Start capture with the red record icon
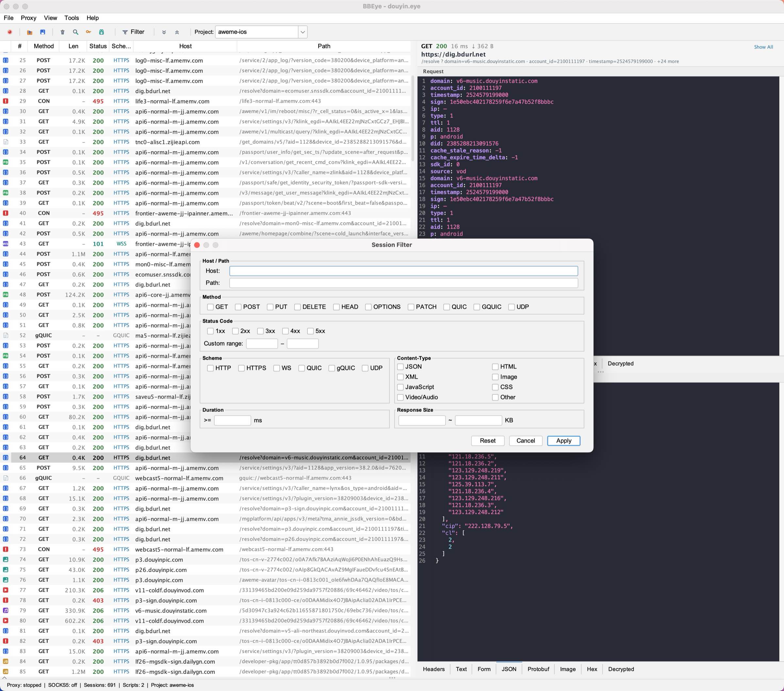 click(10, 32)
